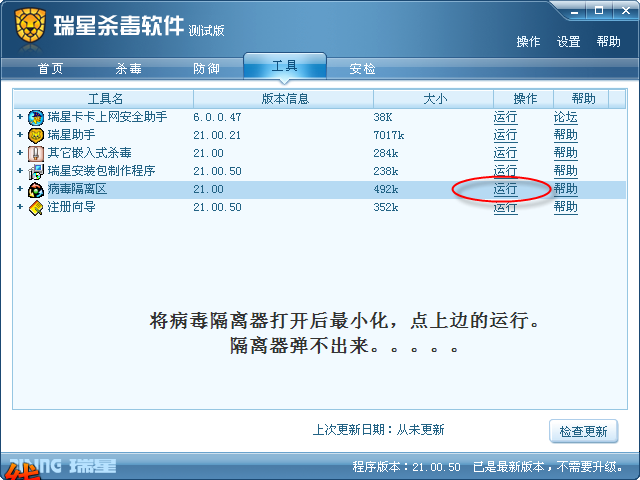
Task: Click 上次更新日期：从未更新 text
Action: point(378,430)
